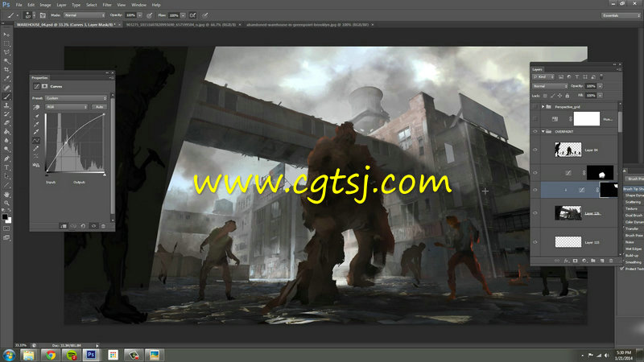Open the Flow dropdown arrow
Screen dimensions: 644x362
pyautogui.click(x=183, y=15)
